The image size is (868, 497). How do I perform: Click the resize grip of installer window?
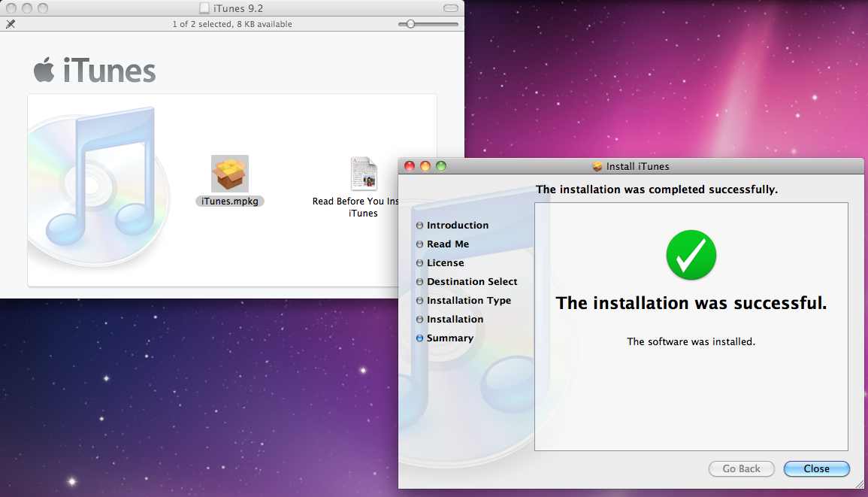(x=859, y=484)
